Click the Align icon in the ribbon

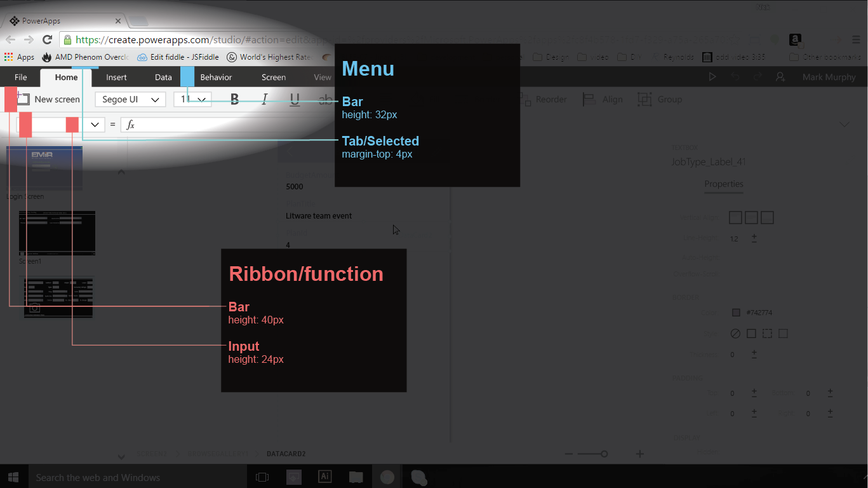589,99
